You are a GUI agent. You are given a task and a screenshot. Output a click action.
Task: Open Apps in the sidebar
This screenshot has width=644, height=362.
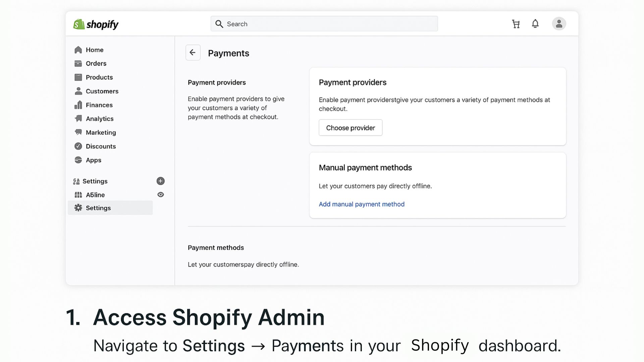pyautogui.click(x=93, y=160)
